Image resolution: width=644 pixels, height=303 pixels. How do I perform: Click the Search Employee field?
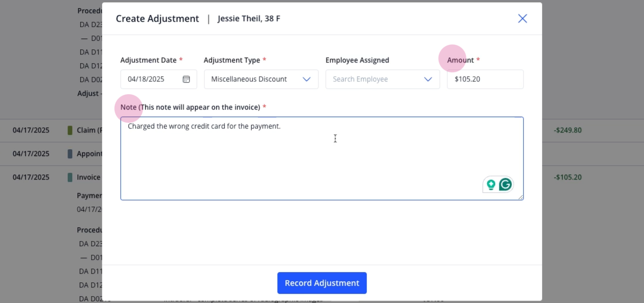point(383,79)
